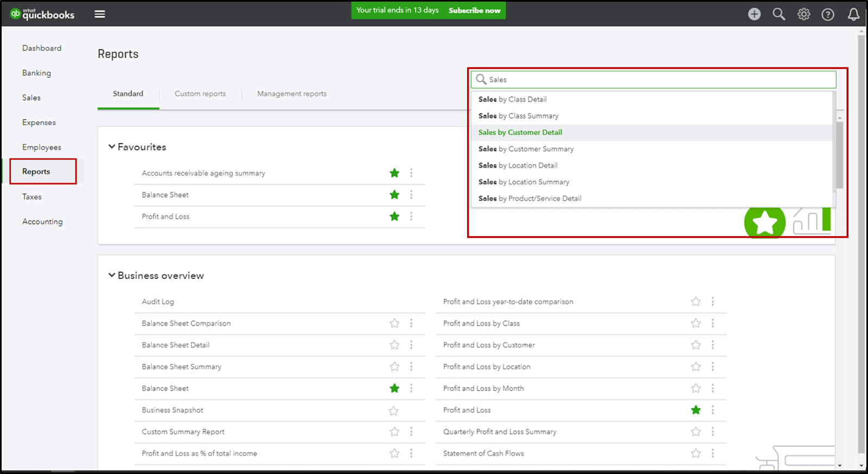Screen dimensions: 868x474
Task: Open Quarterly Profit and Loss Summary report
Action: pos(500,432)
